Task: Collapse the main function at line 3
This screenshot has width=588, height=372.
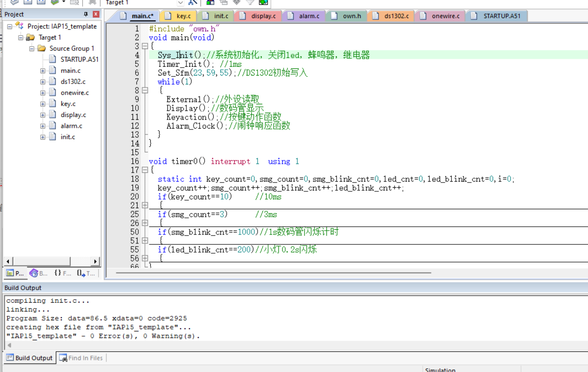Action: click(x=145, y=46)
